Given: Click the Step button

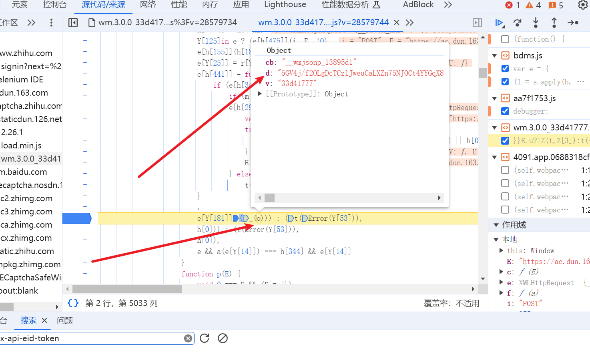Looking at the screenshot, I should tap(573, 23).
